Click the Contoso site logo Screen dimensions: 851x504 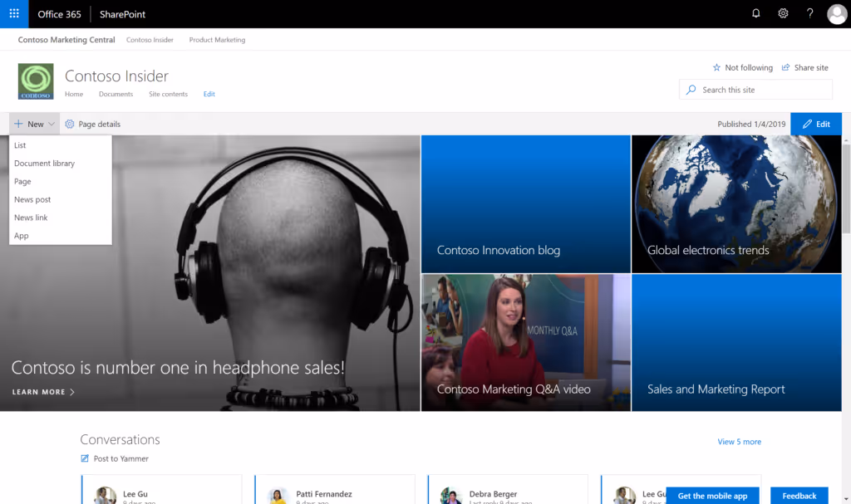click(x=36, y=81)
